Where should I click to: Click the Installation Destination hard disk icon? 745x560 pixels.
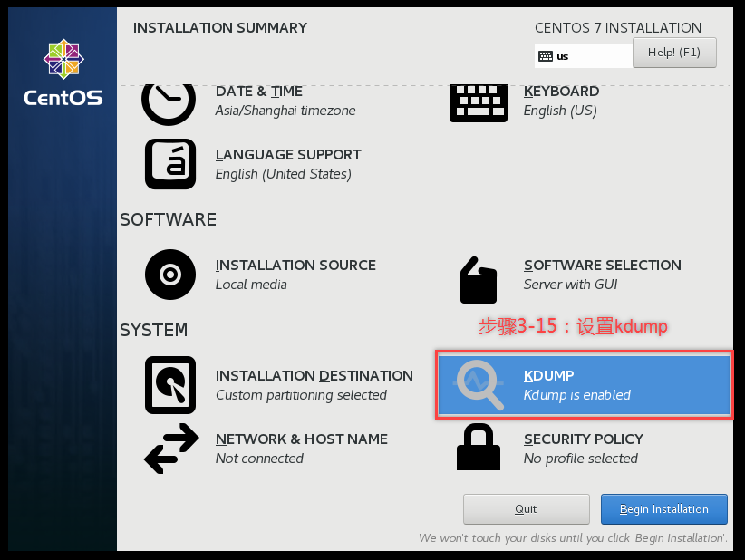point(170,385)
